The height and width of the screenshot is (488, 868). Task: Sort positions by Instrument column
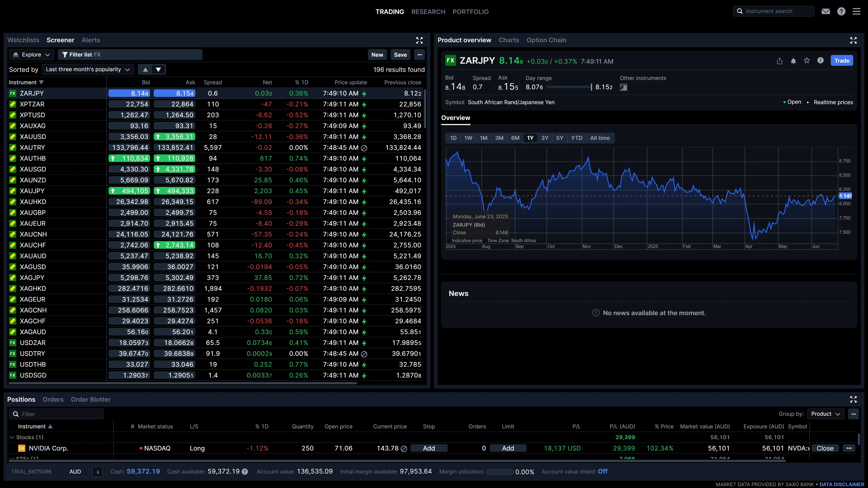35,427
